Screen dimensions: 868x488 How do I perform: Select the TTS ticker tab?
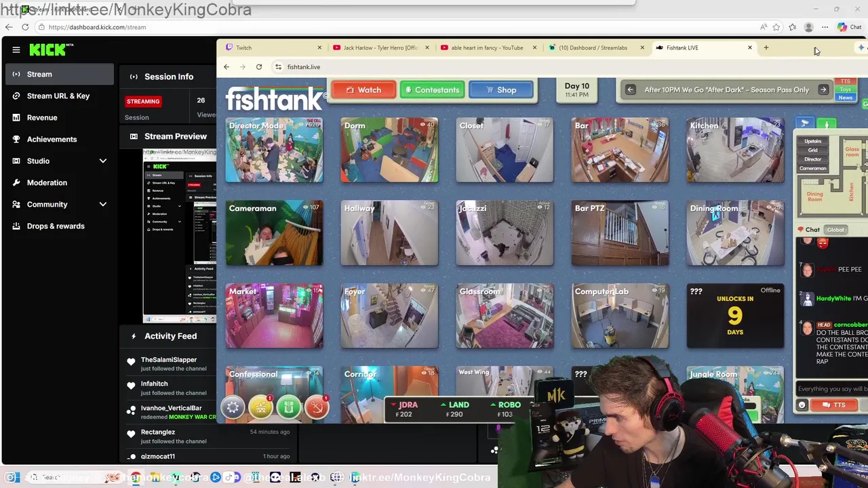tap(845, 81)
